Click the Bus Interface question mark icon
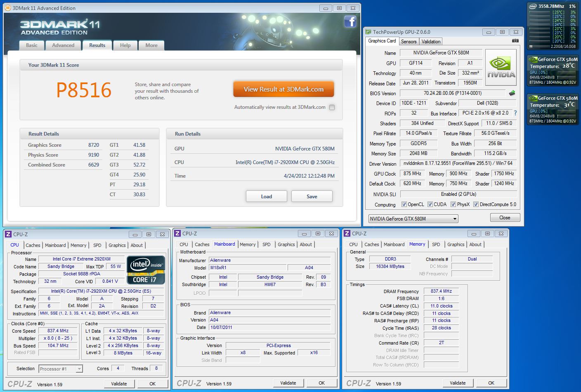The width and height of the screenshot is (581, 392). [515, 113]
